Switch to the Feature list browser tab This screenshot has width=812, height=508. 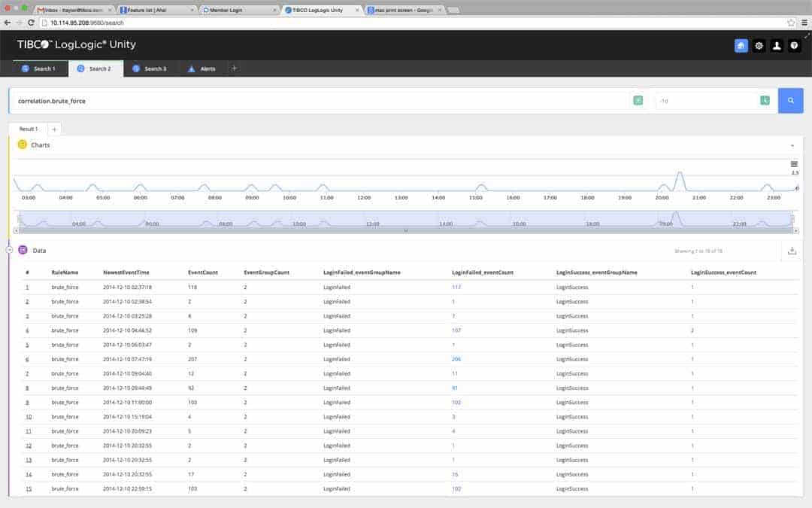coord(156,10)
